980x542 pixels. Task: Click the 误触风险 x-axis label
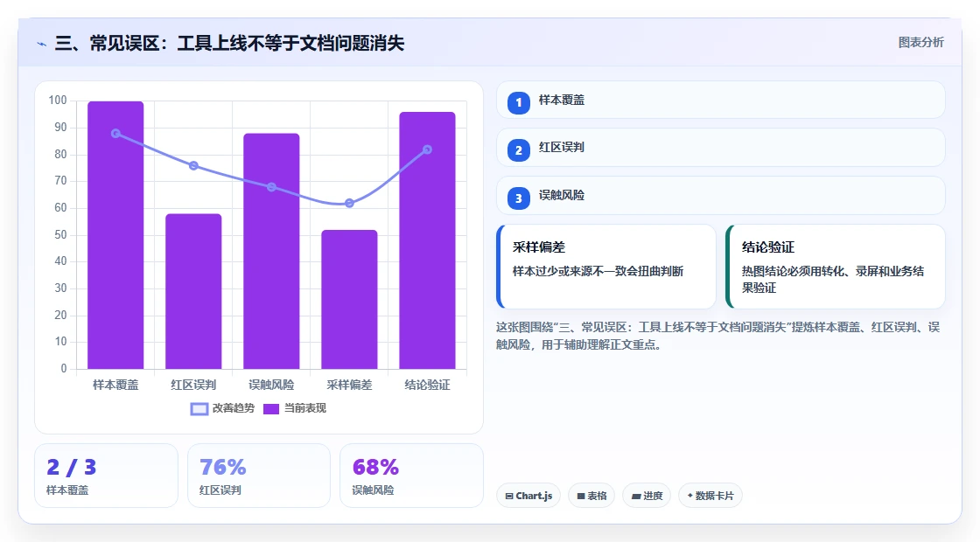pos(271,386)
